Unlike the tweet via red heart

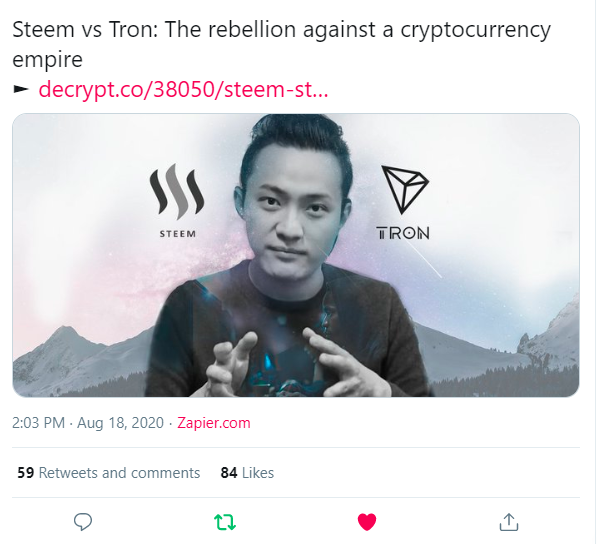coord(367,522)
